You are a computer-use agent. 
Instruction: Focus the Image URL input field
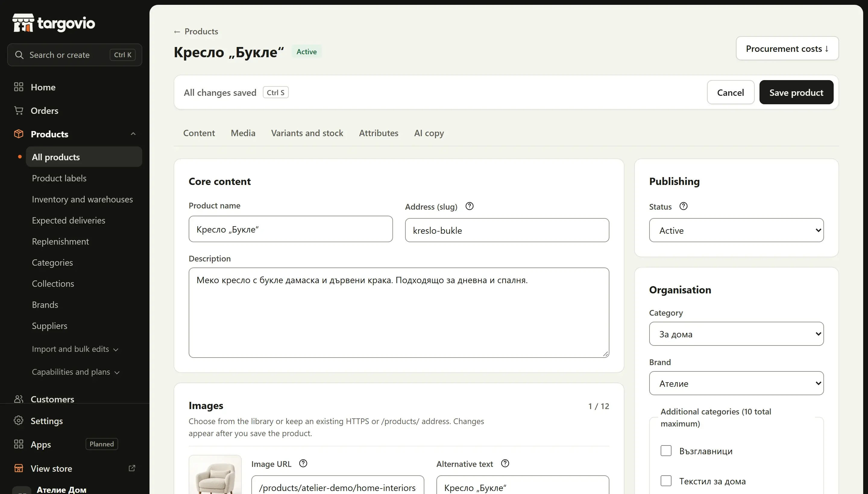(x=338, y=485)
